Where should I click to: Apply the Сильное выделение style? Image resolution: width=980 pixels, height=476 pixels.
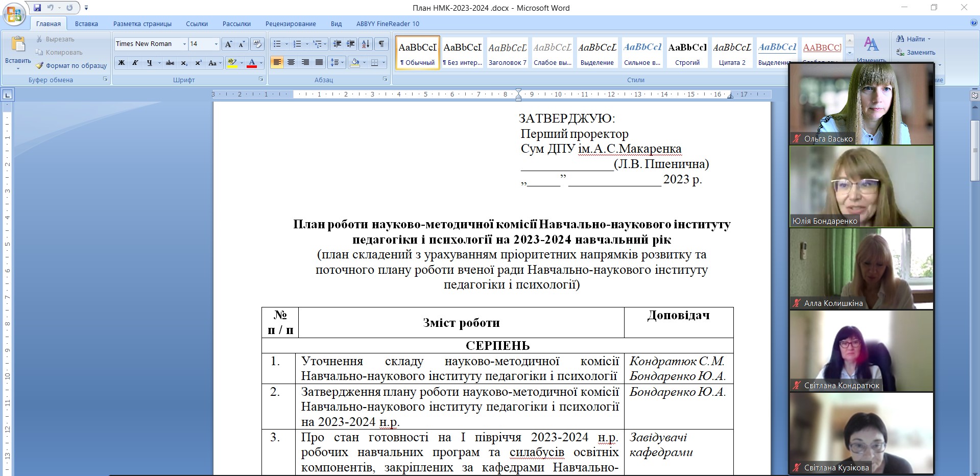(x=642, y=52)
